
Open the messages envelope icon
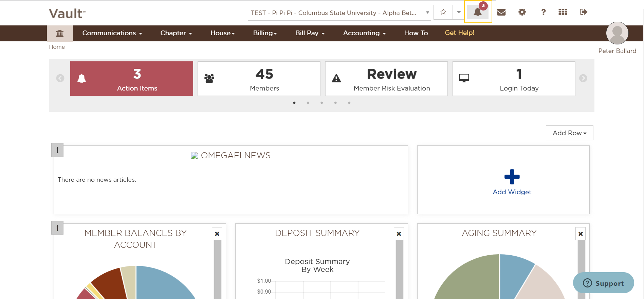click(x=501, y=13)
